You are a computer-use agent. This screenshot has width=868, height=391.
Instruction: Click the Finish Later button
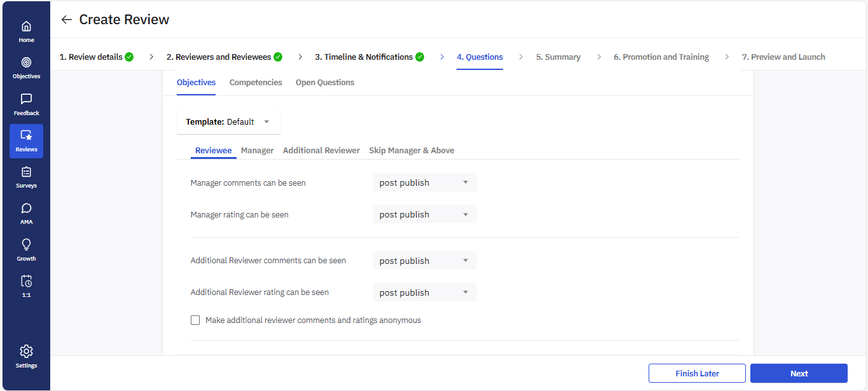tap(697, 373)
